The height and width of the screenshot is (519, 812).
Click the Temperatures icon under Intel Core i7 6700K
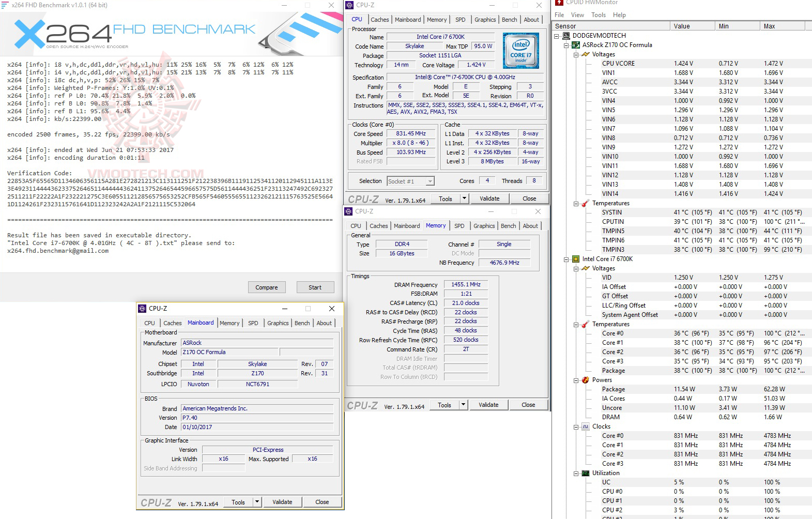(586, 324)
